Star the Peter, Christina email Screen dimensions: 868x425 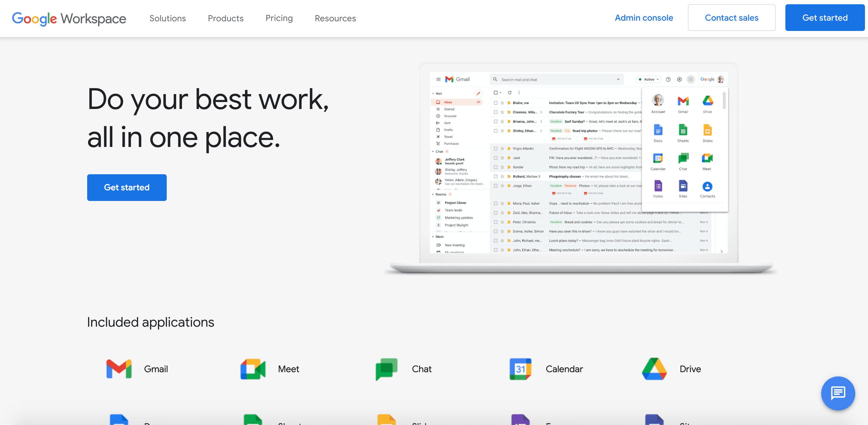coord(502,222)
